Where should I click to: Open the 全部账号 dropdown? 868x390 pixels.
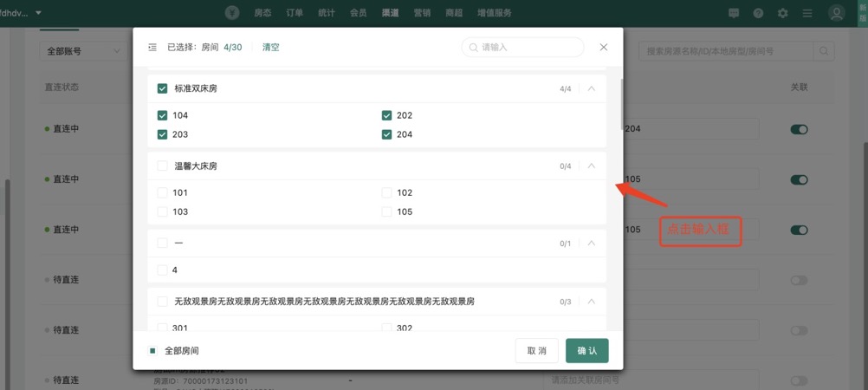83,51
